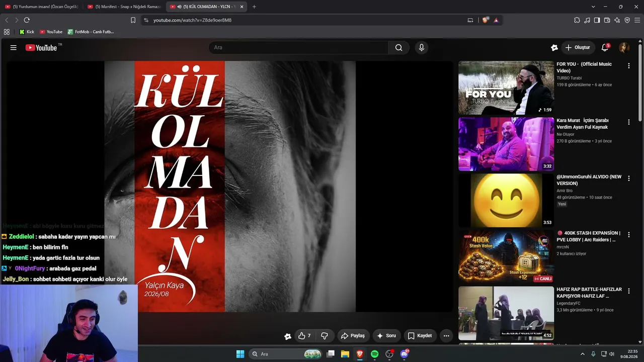Open FOR YOU video thumbnail

coord(506,88)
